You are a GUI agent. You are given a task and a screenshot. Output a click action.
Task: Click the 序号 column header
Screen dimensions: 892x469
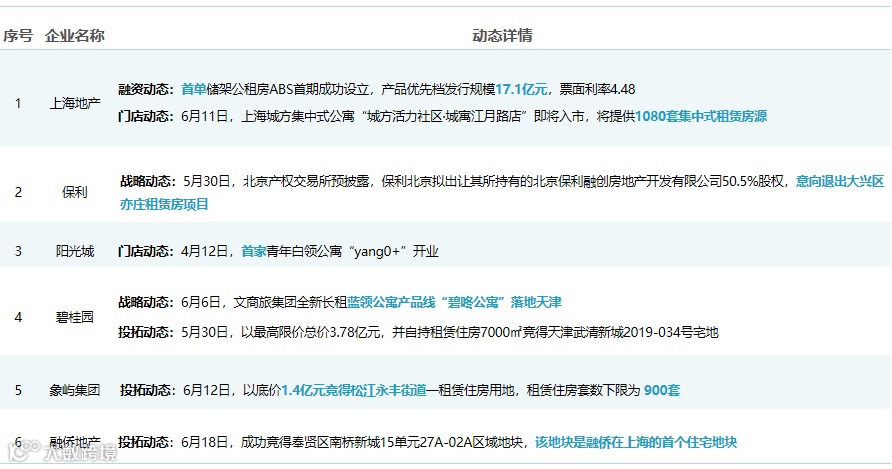click(18, 36)
